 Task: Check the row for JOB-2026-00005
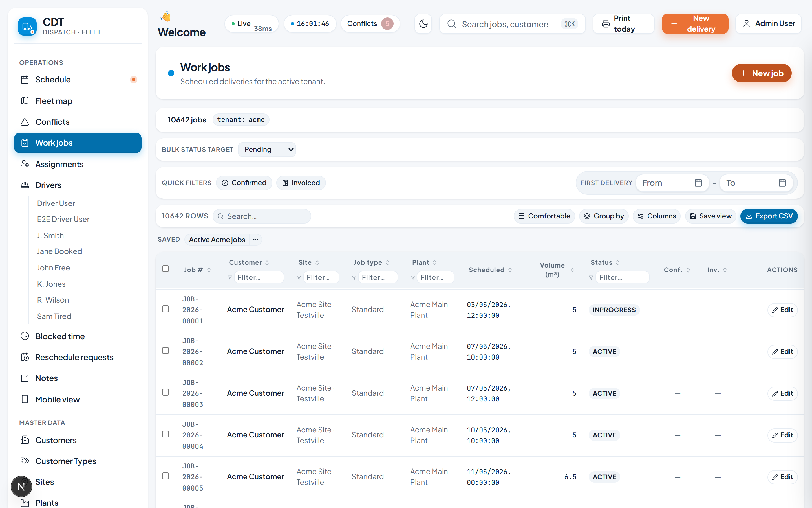click(x=166, y=476)
